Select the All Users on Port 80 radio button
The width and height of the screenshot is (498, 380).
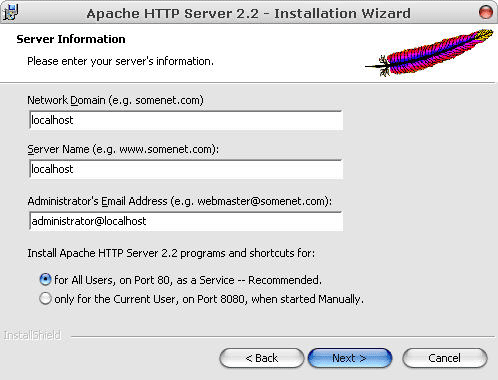(45, 279)
